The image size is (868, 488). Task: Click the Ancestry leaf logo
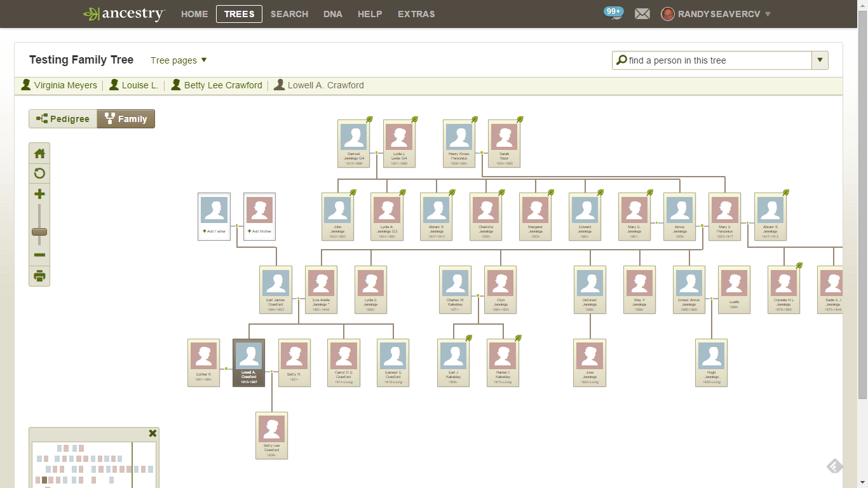point(91,13)
